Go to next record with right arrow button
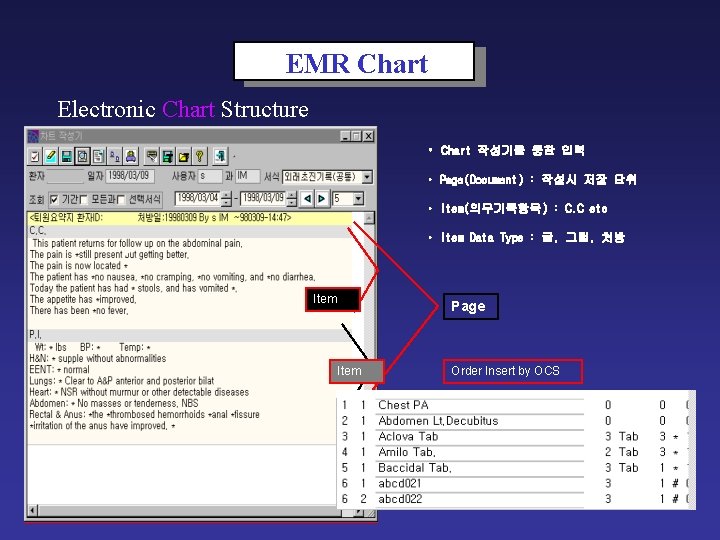This screenshot has width=720, height=540. coord(322,199)
